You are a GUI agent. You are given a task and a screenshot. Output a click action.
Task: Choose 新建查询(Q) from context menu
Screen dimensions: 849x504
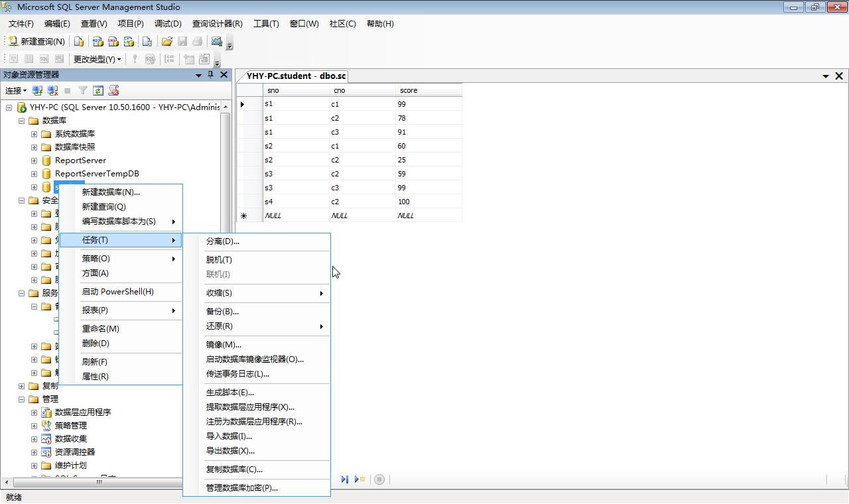121,207
